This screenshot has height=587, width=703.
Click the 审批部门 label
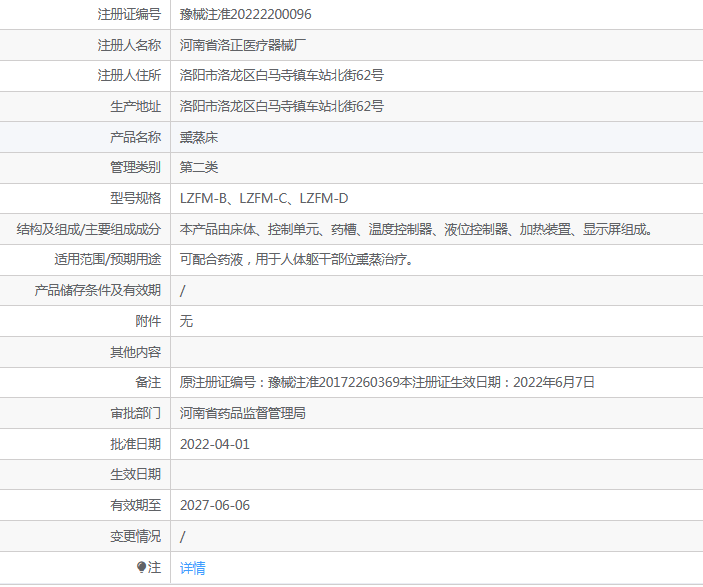pyautogui.click(x=135, y=413)
